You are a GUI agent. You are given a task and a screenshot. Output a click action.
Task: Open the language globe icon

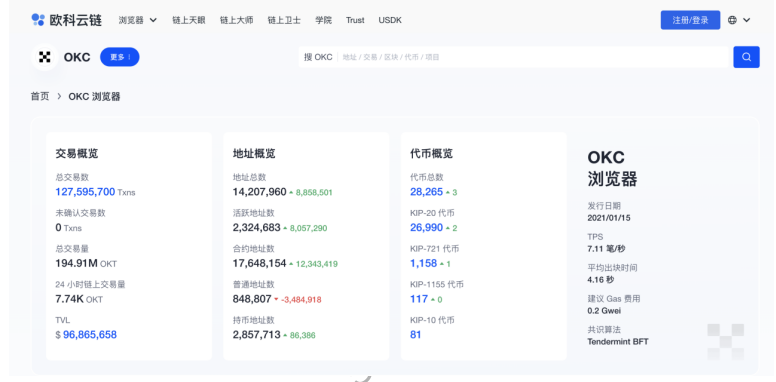(732, 20)
